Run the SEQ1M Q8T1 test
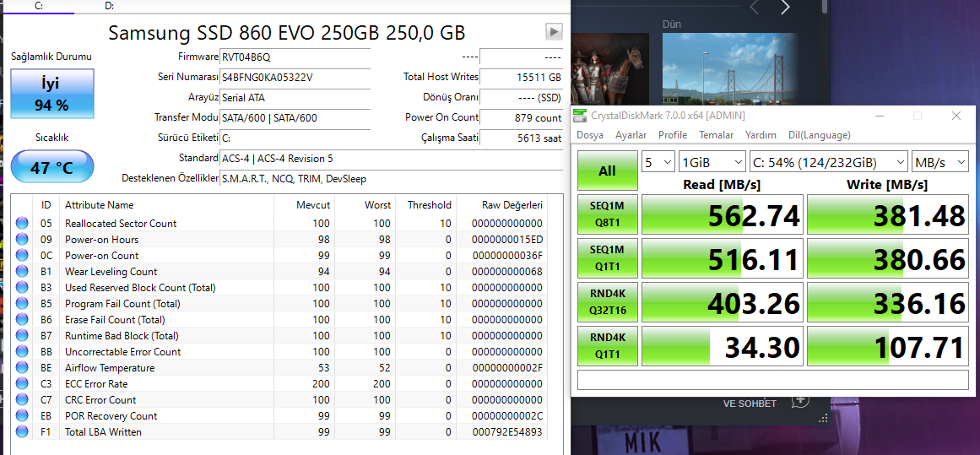Image resolution: width=980 pixels, height=455 pixels. [607, 214]
